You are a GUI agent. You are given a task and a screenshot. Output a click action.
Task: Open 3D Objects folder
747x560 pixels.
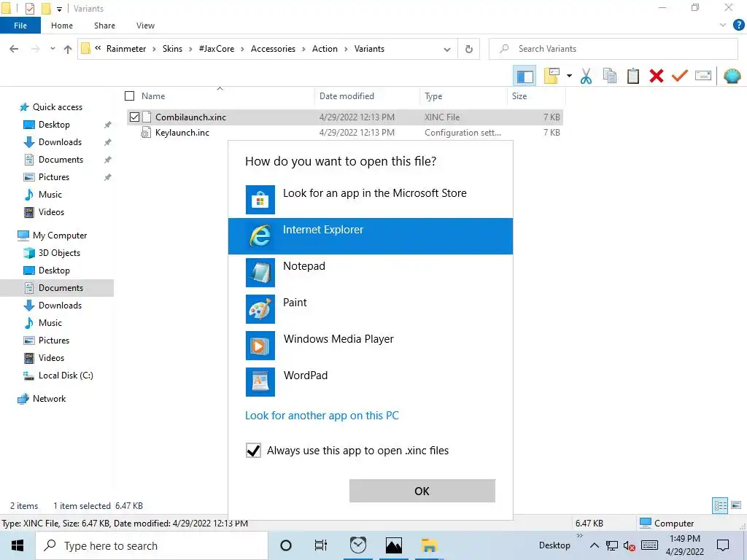[x=59, y=253]
